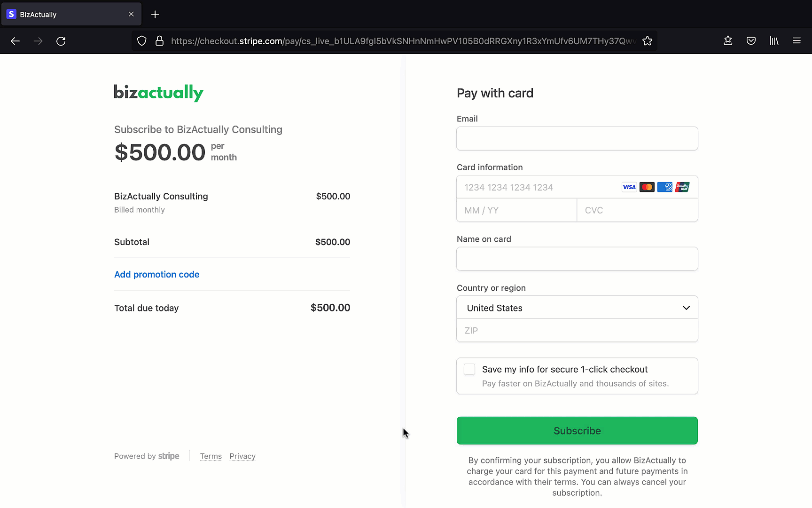Click the green Subscribe button
This screenshot has width=812, height=508.
pos(577,430)
